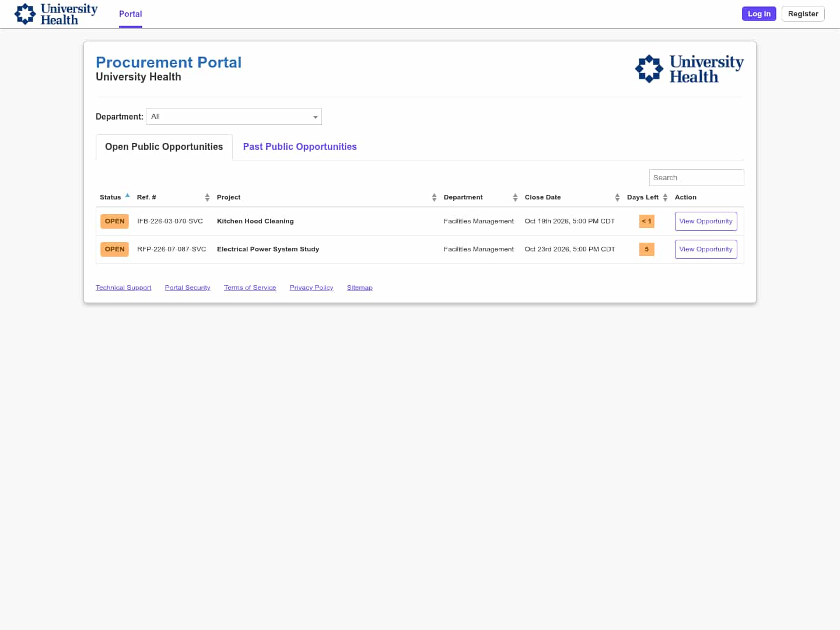This screenshot has height=630, width=840.
Task: Sort by Project column arrows
Action: (434, 198)
